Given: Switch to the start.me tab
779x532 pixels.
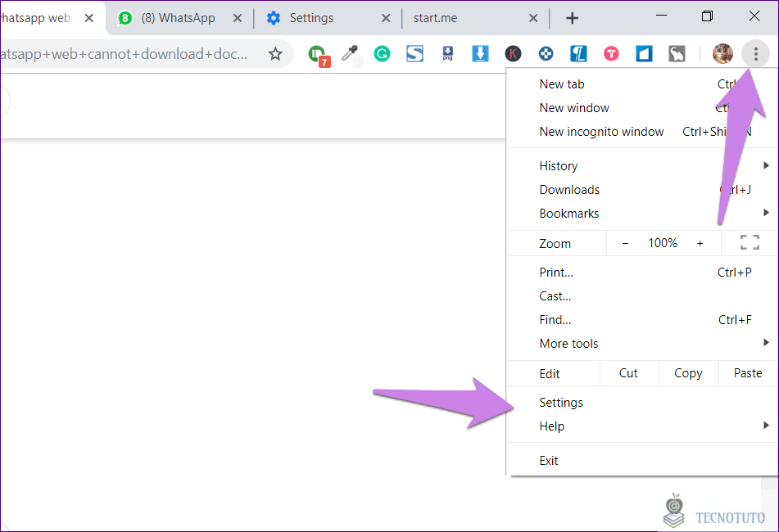Looking at the screenshot, I should point(474,18).
